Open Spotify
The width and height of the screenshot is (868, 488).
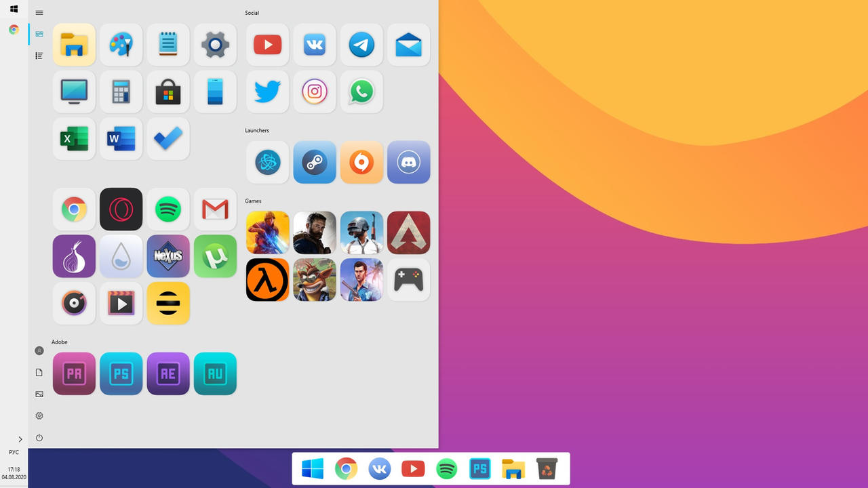[x=168, y=209]
